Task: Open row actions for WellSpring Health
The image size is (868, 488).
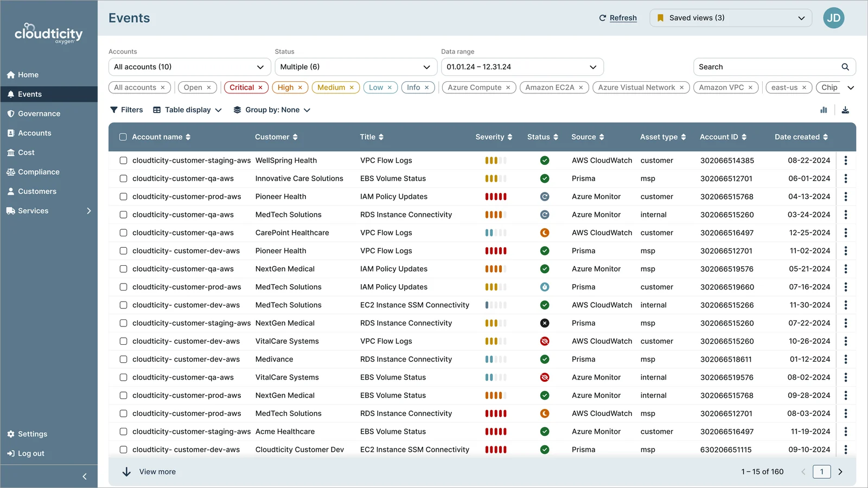Action: 846,160
